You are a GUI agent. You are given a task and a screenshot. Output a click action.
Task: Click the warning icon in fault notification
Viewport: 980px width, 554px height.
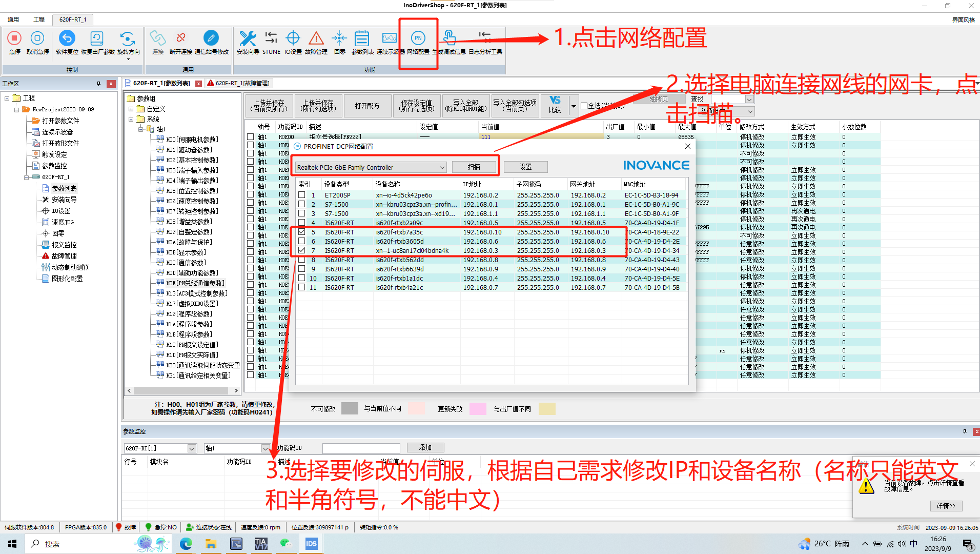point(866,485)
